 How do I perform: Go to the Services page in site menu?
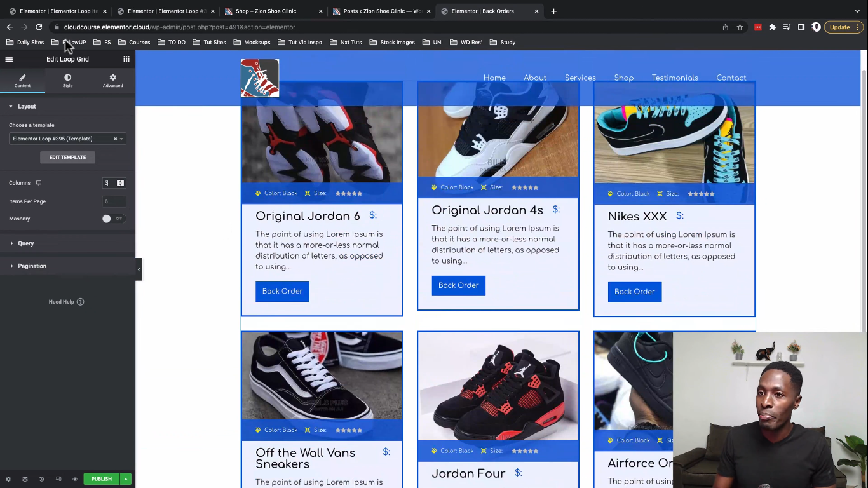click(x=580, y=78)
